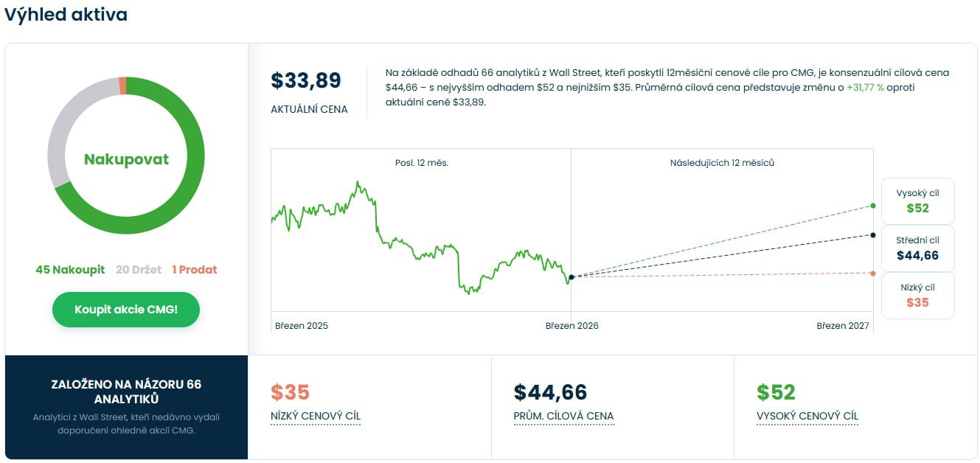Click the Střední cíl $44,66 box
980x463 pixels.
917,248
